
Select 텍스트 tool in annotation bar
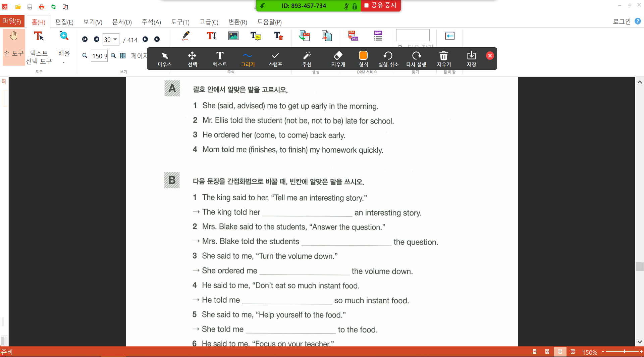[220, 59]
